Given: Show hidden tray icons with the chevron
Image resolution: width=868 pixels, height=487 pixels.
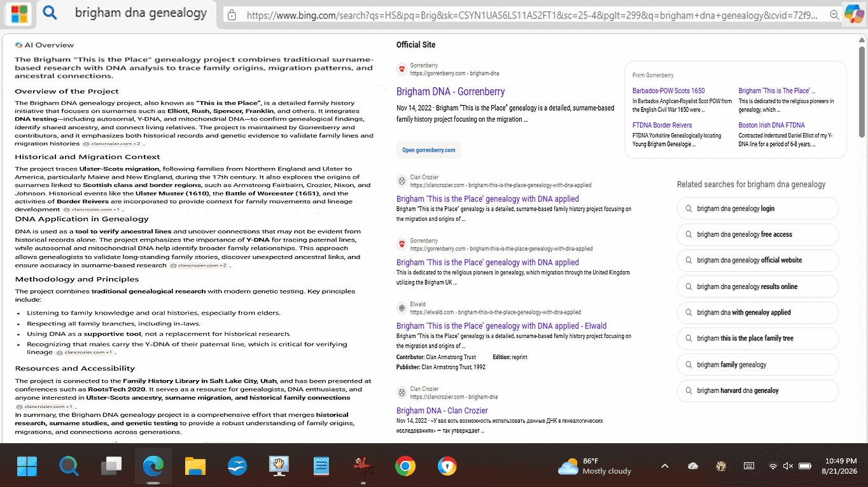Looking at the screenshot, I should [x=665, y=466].
